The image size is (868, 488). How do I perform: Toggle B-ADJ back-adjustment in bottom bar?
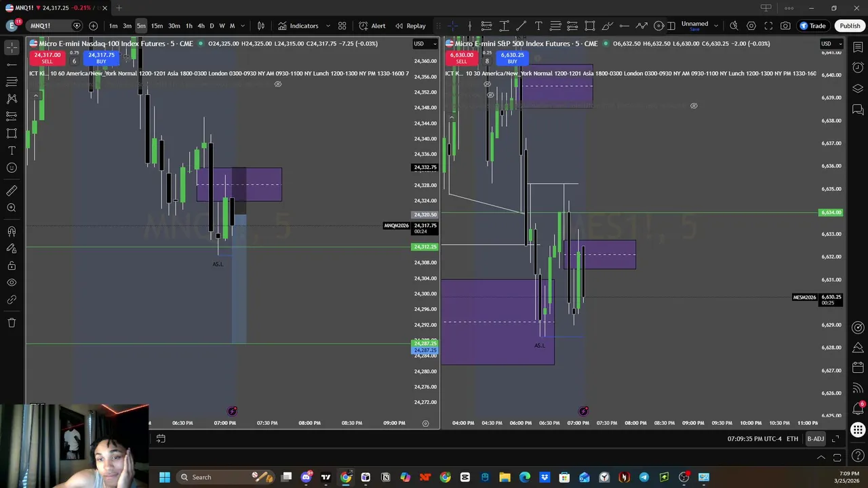pos(815,439)
